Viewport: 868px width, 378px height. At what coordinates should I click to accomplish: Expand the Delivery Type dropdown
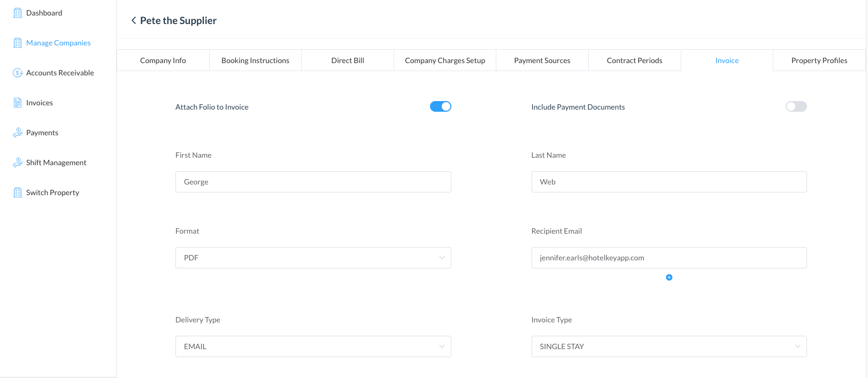tap(313, 346)
